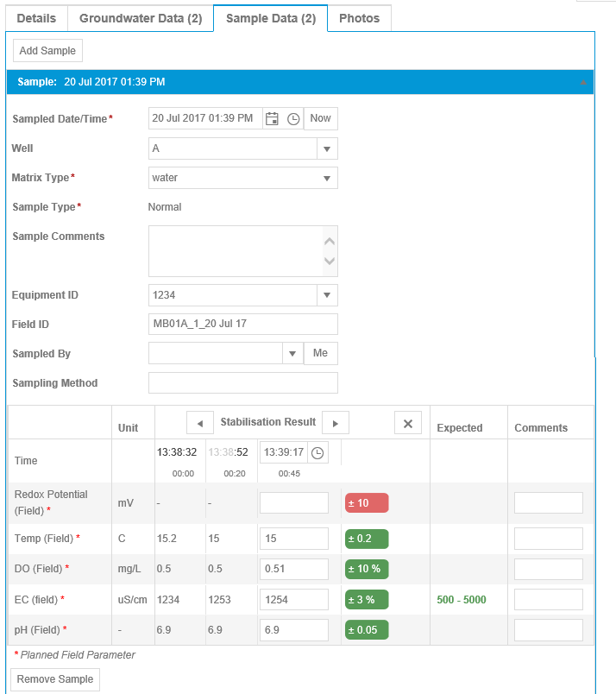The height and width of the screenshot is (694, 616).
Task: Click the Temp reading 15.2
Action: [x=167, y=539]
